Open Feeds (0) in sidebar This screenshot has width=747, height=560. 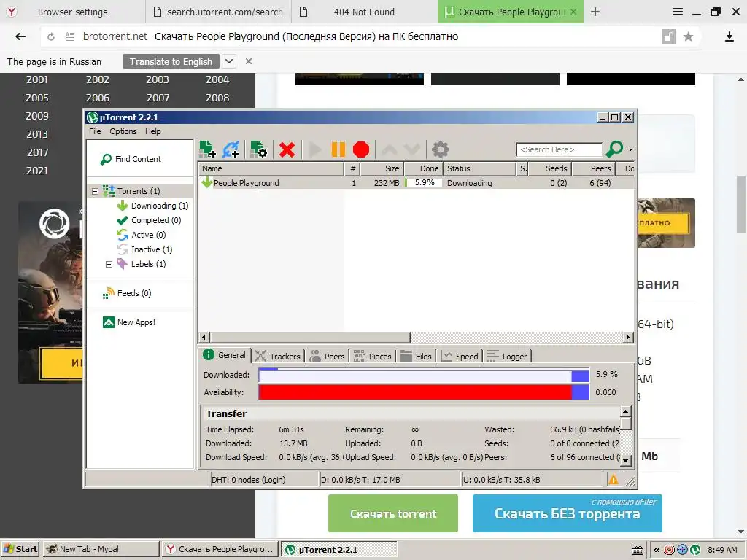(x=127, y=293)
